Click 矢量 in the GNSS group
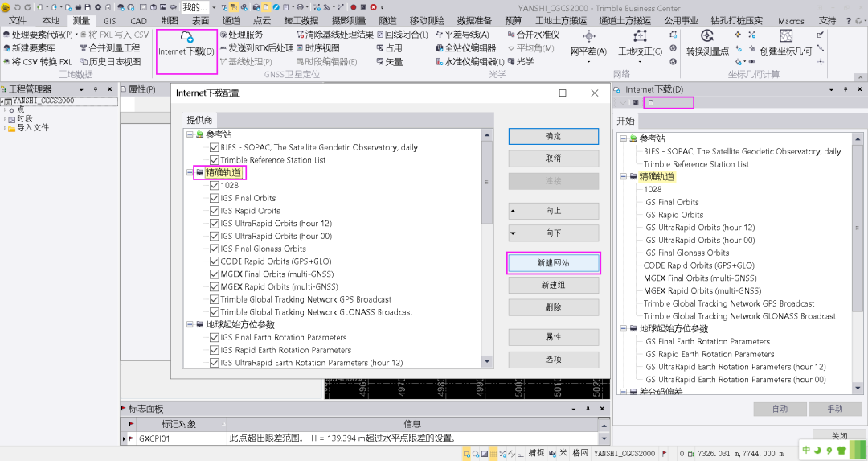Screen dimensions: 868x461 390,61
